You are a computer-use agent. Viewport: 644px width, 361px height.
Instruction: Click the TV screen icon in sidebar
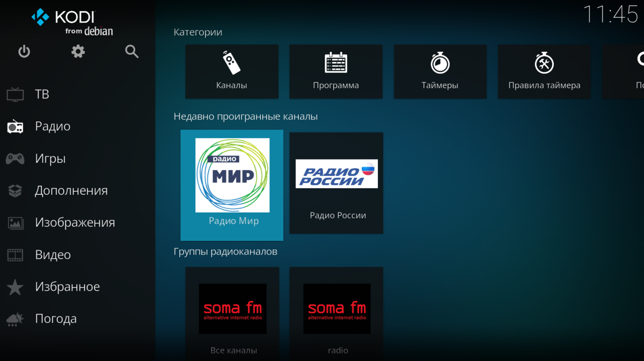pos(15,95)
